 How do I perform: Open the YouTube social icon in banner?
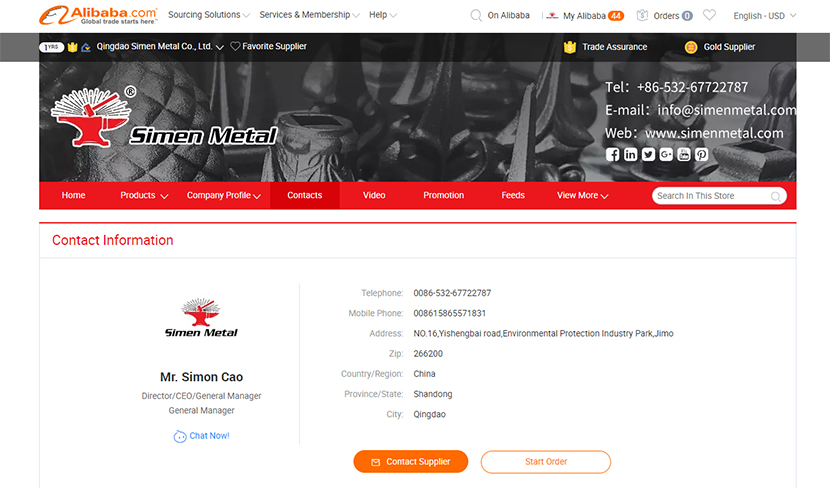tap(684, 154)
